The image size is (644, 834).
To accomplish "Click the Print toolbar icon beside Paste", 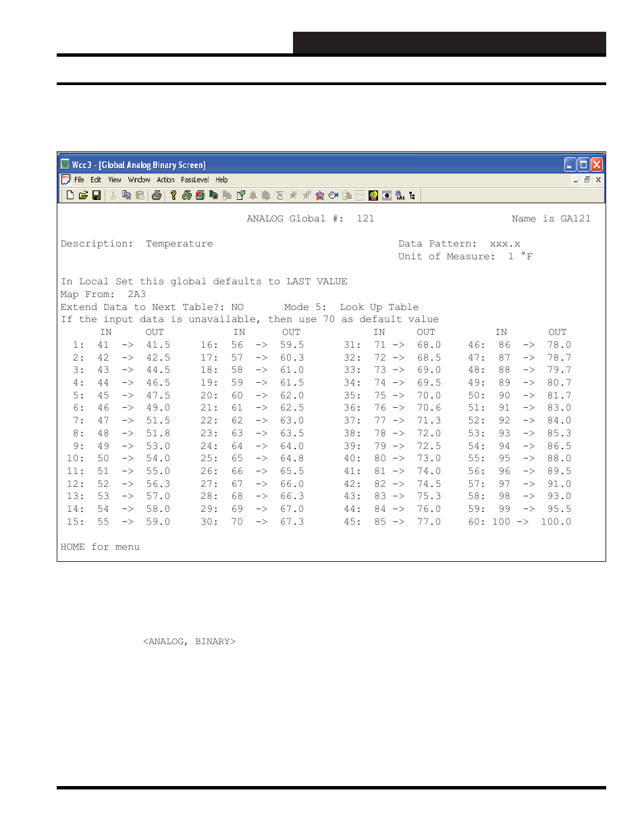I will (157, 195).
